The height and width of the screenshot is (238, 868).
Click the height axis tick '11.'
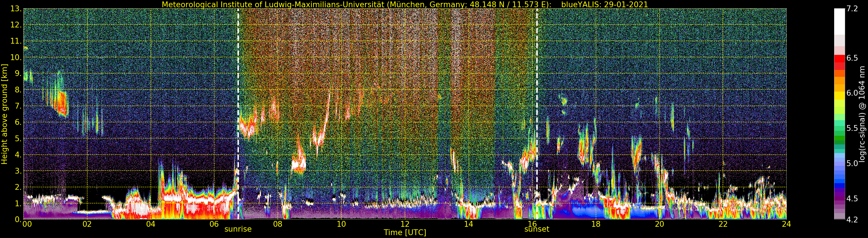pyautogui.click(x=16, y=41)
